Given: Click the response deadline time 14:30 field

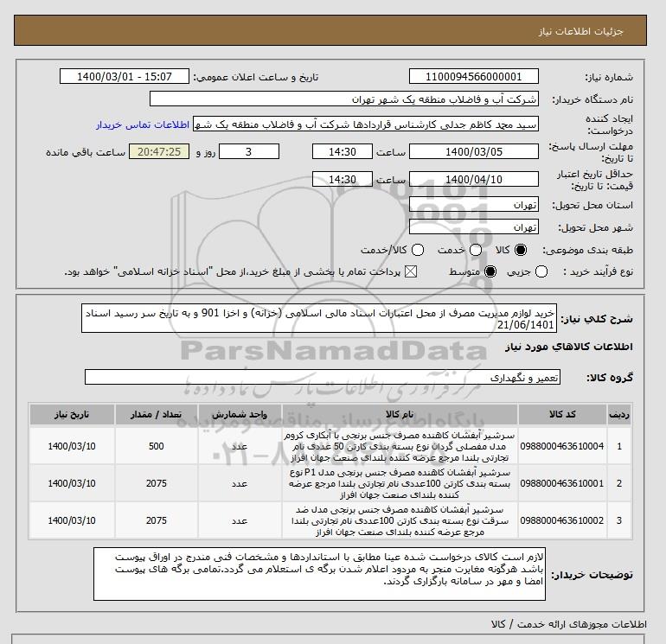Looking at the screenshot, I should coord(343,151).
